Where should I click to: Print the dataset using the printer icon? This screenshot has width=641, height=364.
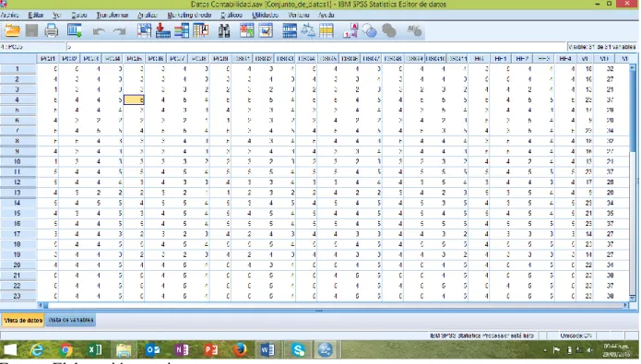tap(51, 30)
